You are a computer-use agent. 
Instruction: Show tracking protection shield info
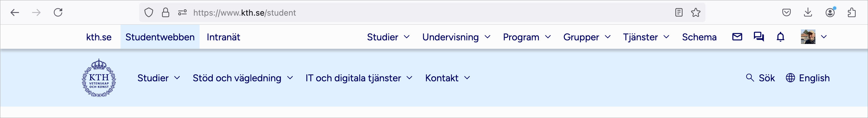click(x=148, y=12)
